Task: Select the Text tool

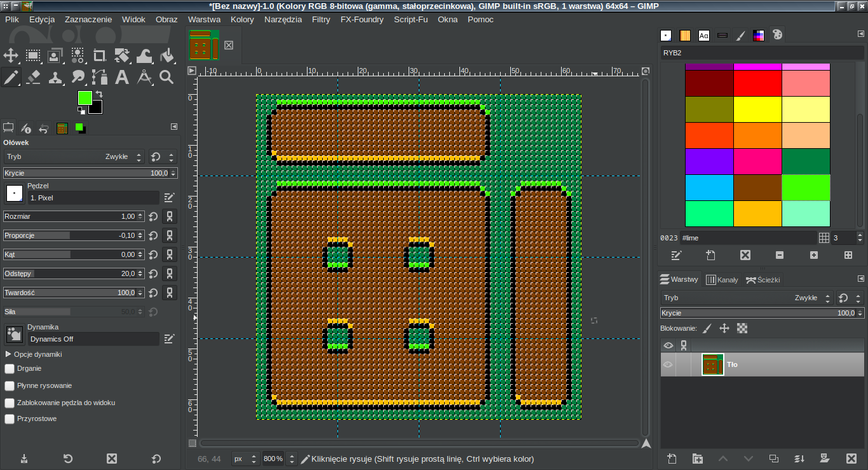Action: (122, 78)
